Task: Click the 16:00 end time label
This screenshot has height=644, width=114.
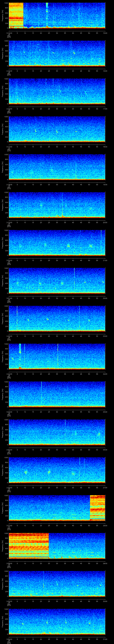Action: click(x=105, y=71)
